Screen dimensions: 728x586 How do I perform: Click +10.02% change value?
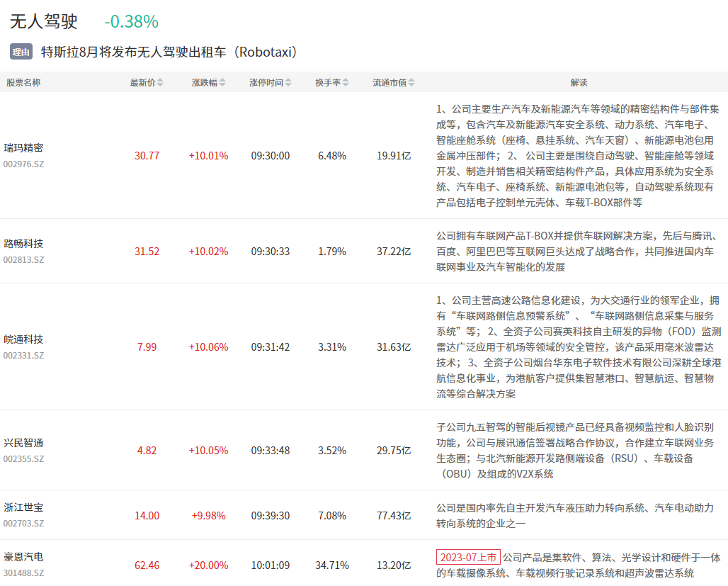point(208,252)
